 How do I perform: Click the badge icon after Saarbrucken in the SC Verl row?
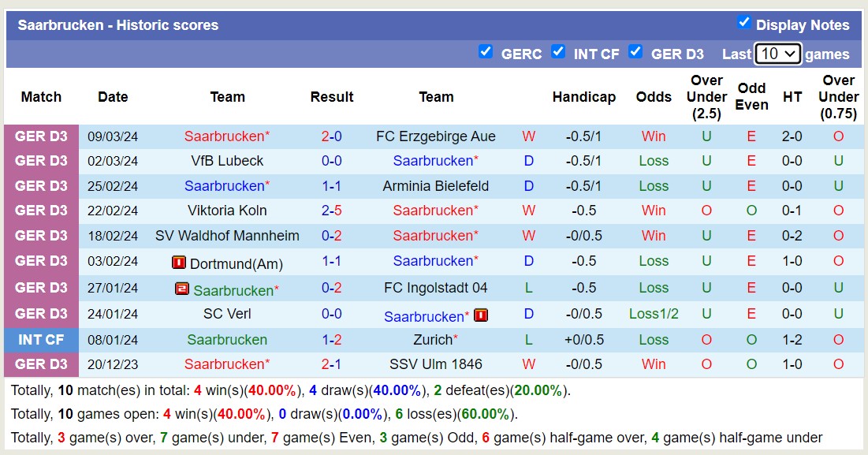[479, 315]
